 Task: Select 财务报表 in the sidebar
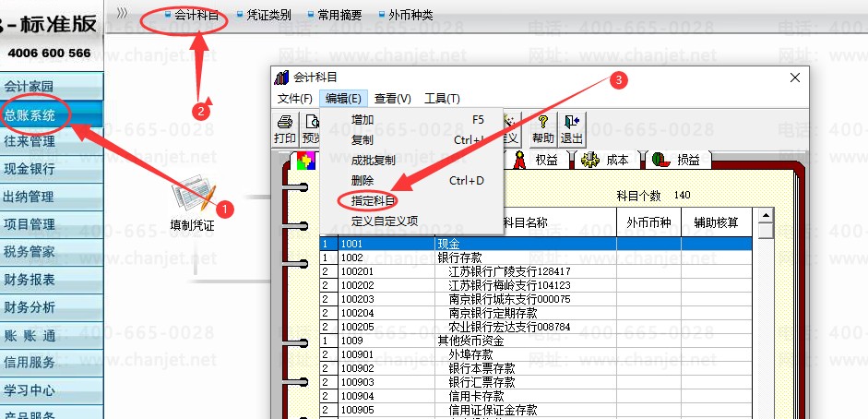pos(52,280)
